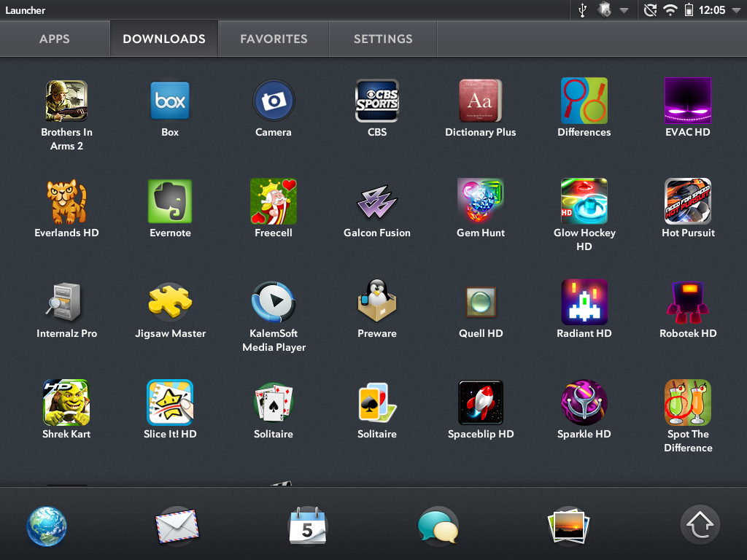Image resolution: width=747 pixels, height=560 pixels.
Task: Open Jigsaw Master puzzle app
Action: point(170,301)
